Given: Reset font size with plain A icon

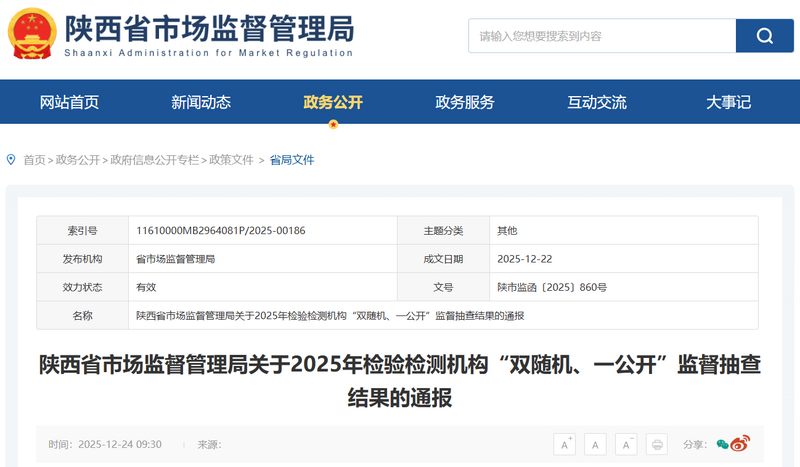Looking at the screenshot, I should tap(596, 444).
